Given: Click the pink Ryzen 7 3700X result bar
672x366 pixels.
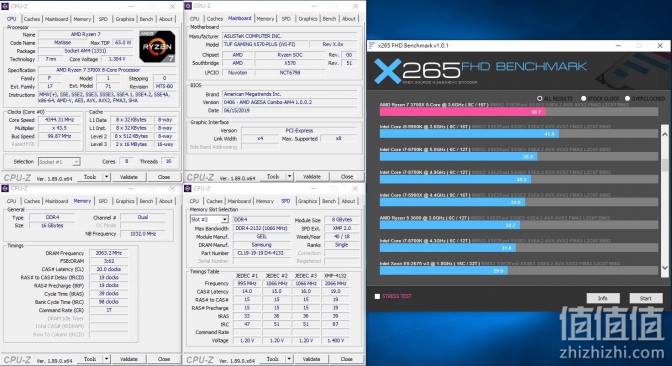Looking at the screenshot, I should (463, 112).
